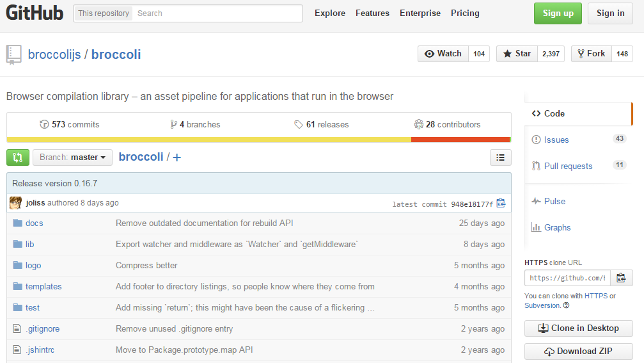Click the releases tag icon
The height and width of the screenshot is (363, 644).
[x=299, y=124]
